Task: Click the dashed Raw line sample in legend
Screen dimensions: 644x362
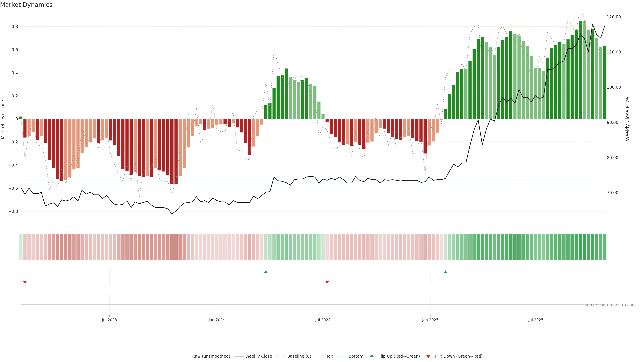Action: click(185, 356)
